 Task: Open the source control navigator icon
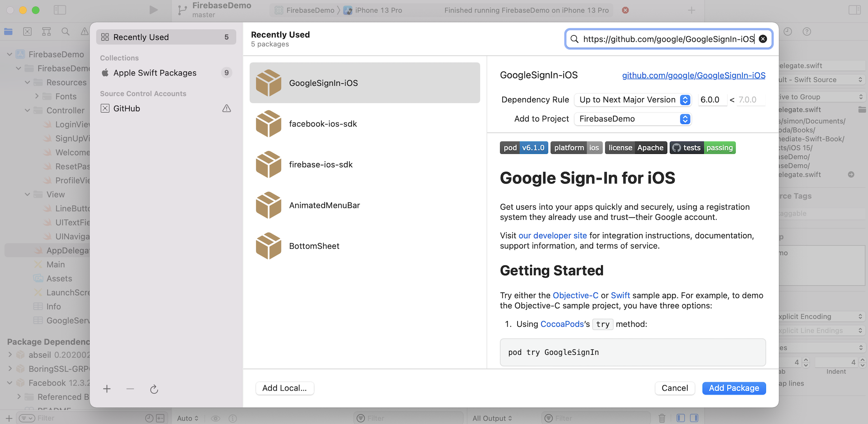[x=28, y=31]
